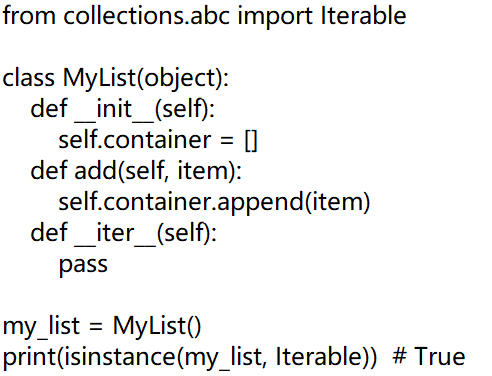The image size is (492, 376).
Task: Click 'import' keyword on first line
Action: point(275,17)
